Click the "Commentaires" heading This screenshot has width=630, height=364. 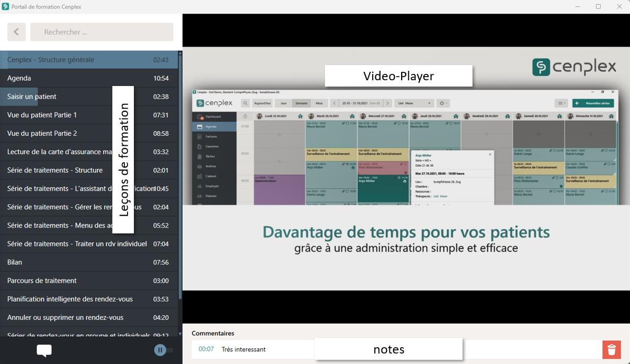pos(213,333)
